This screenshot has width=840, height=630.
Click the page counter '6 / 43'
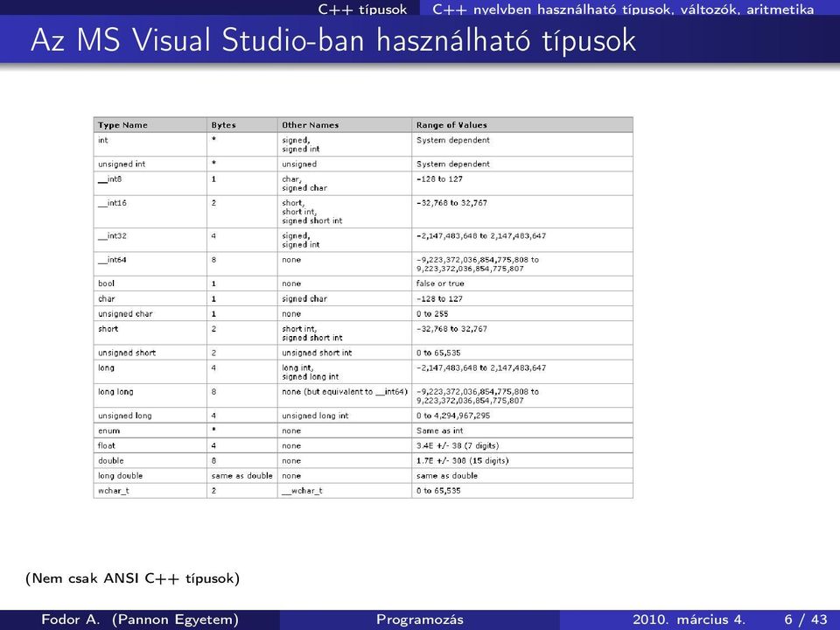(x=806, y=619)
